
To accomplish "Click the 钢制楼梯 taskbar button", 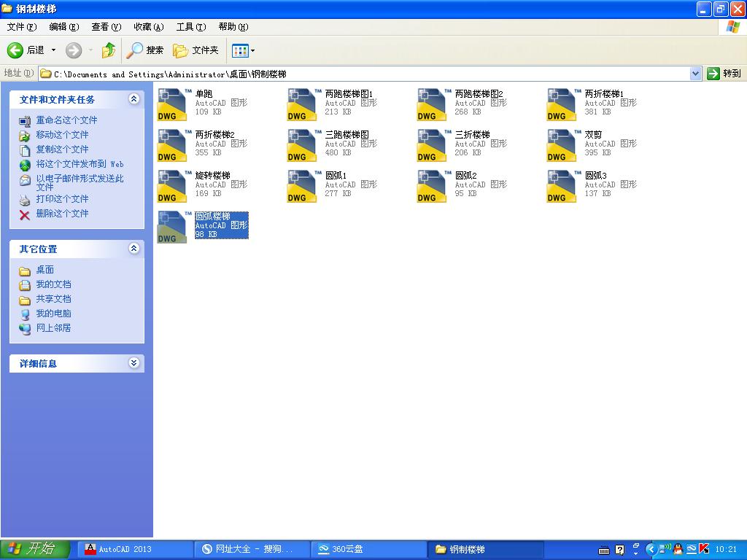I will (486, 549).
